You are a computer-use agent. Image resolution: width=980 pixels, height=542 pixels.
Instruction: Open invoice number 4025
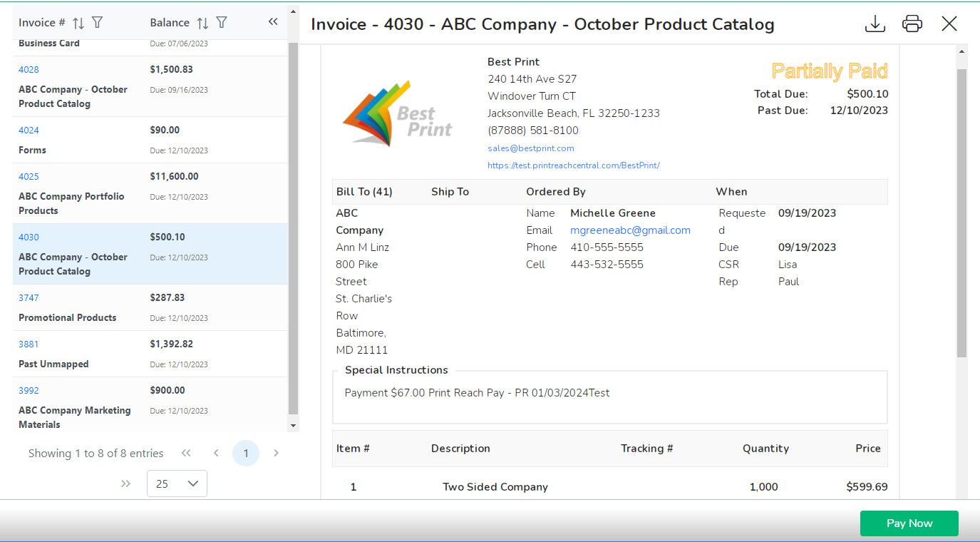pos(29,176)
